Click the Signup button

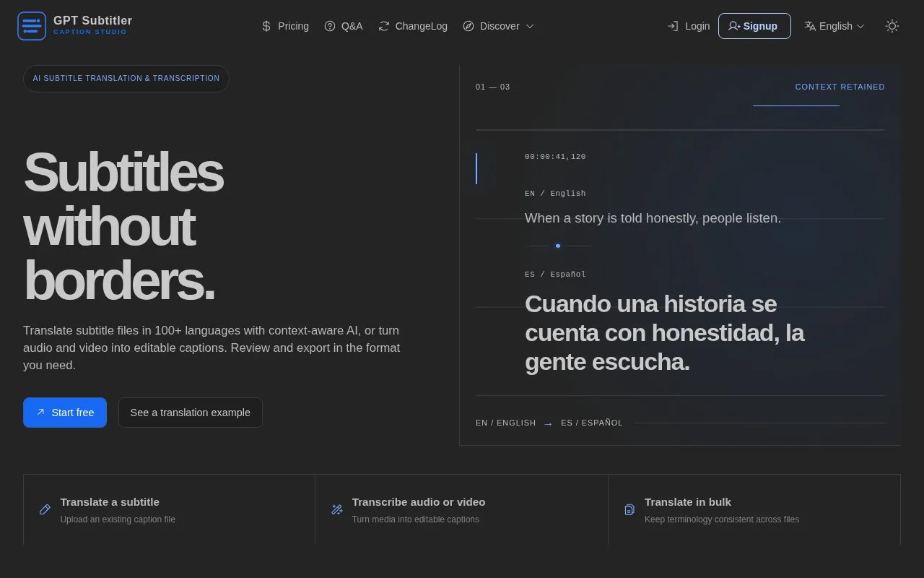click(x=754, y=26)
